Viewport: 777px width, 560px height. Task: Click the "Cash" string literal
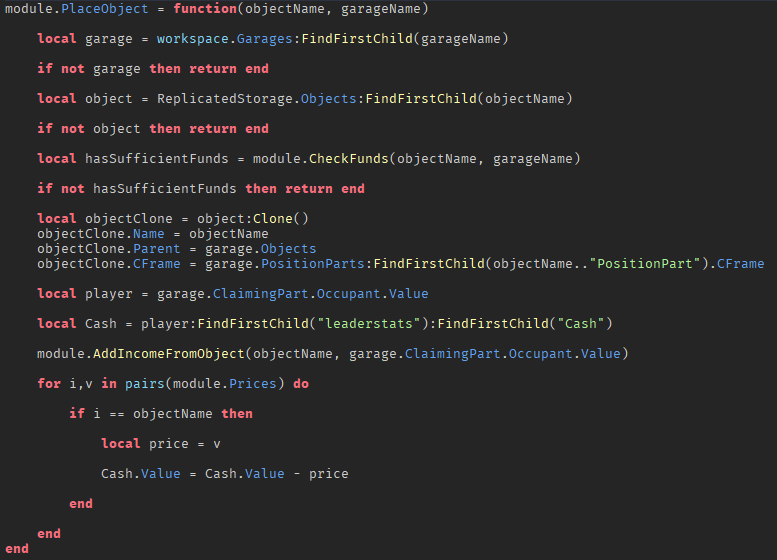[581, 324]
